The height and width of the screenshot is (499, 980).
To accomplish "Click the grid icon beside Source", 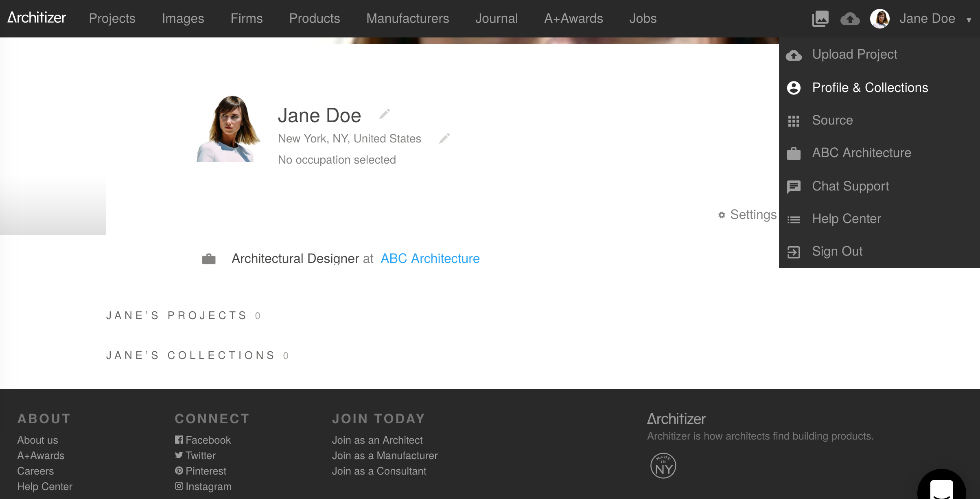I will [x=794, y=121].
